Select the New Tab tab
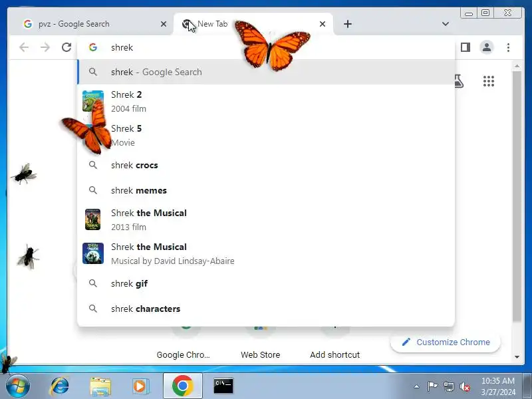Viewport: 532px width, 399px height. tap(253, 24)
